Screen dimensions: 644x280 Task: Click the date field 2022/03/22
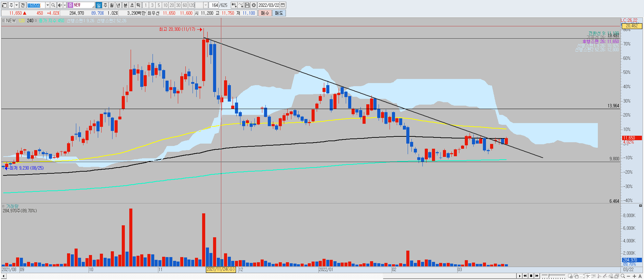[269, 5]
